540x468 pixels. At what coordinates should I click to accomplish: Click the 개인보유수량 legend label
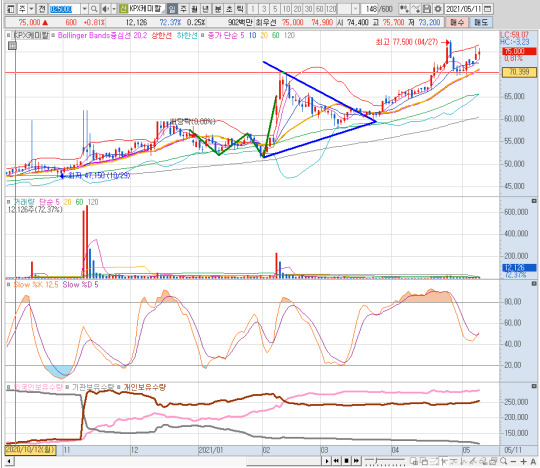click(x=145, y=387)
